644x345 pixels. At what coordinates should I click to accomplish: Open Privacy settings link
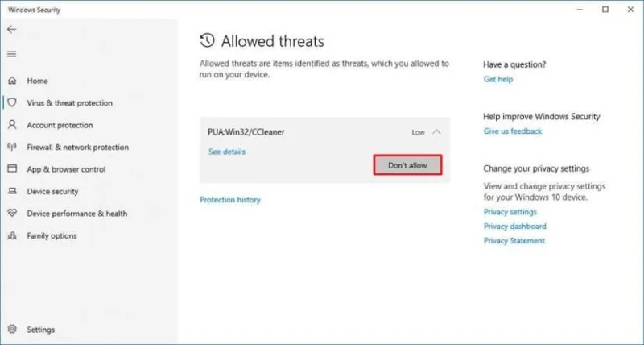point(510,212)
